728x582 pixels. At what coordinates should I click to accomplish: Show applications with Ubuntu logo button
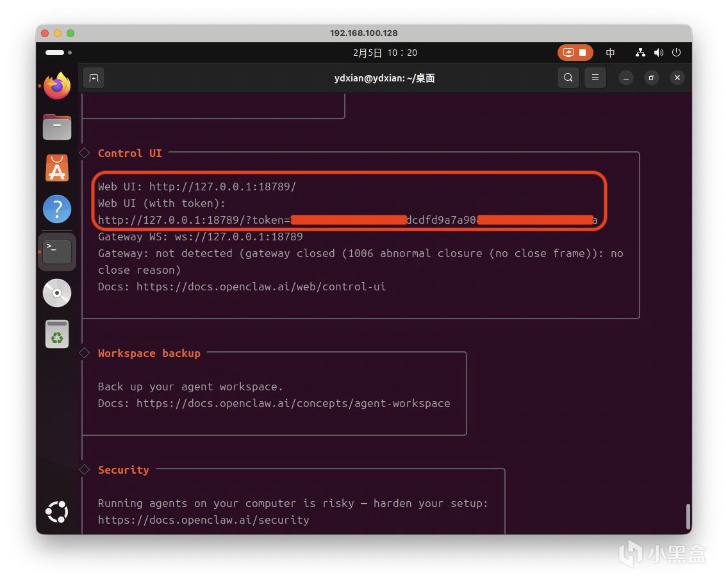(57, 511)
